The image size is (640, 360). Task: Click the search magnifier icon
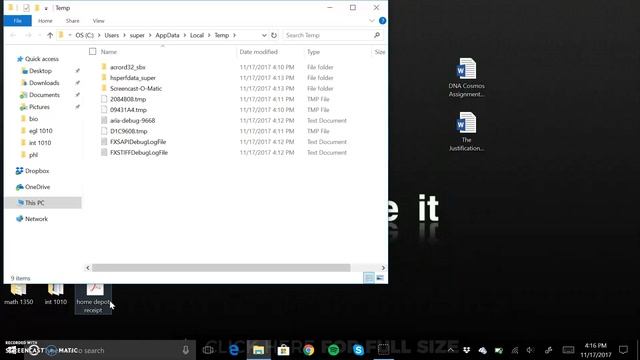coord(377,36)
